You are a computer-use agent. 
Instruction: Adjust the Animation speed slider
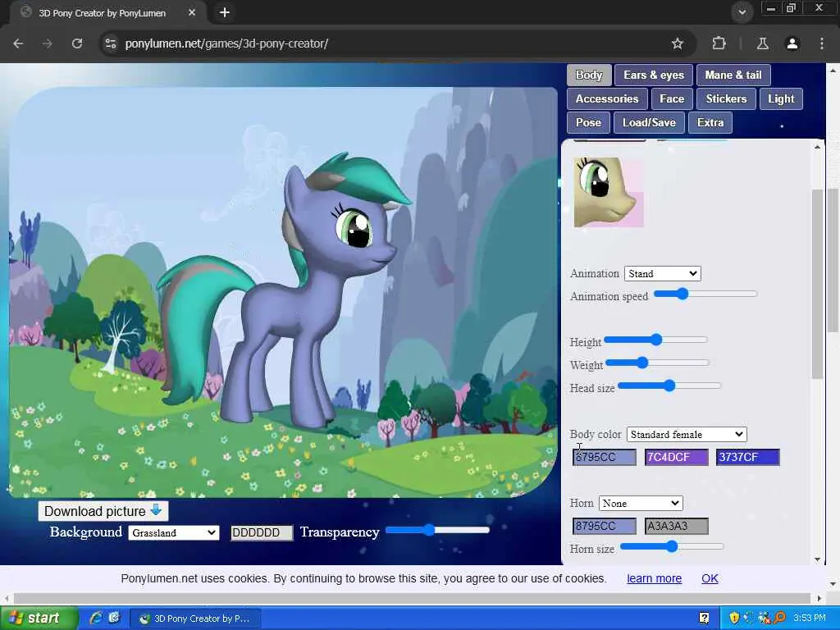pyautogui.click(x=705, y=294)
